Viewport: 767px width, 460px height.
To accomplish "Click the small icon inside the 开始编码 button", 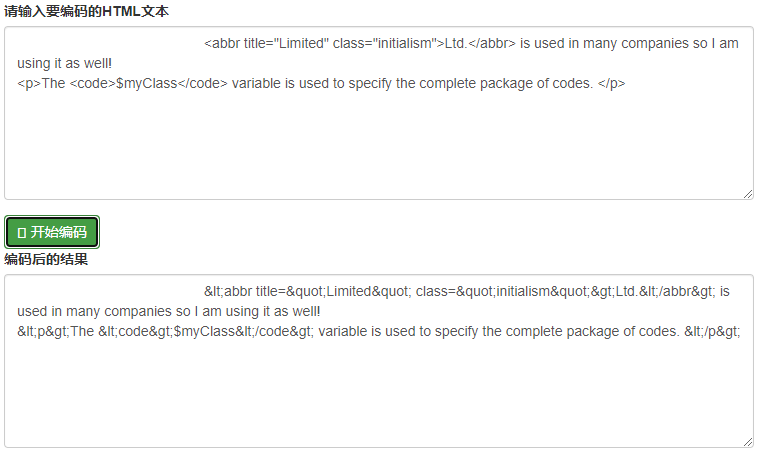I will pyautogui.click(x=22, y=233).
